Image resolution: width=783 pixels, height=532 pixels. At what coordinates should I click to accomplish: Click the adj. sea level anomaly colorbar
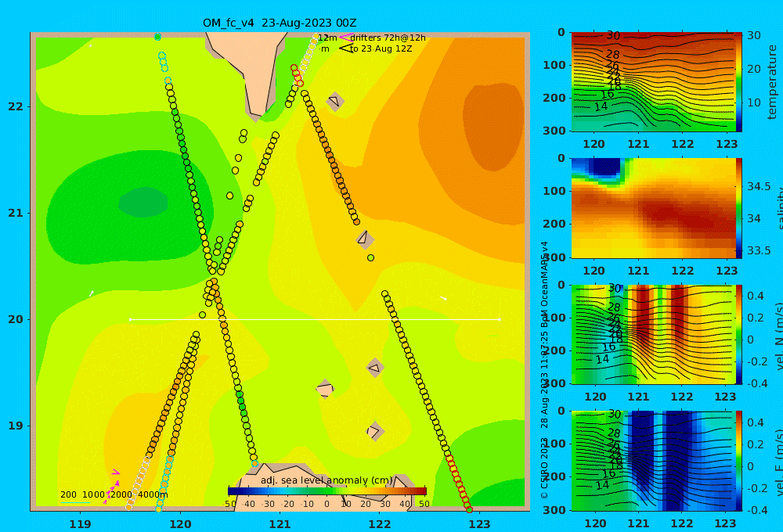(327, 491)
